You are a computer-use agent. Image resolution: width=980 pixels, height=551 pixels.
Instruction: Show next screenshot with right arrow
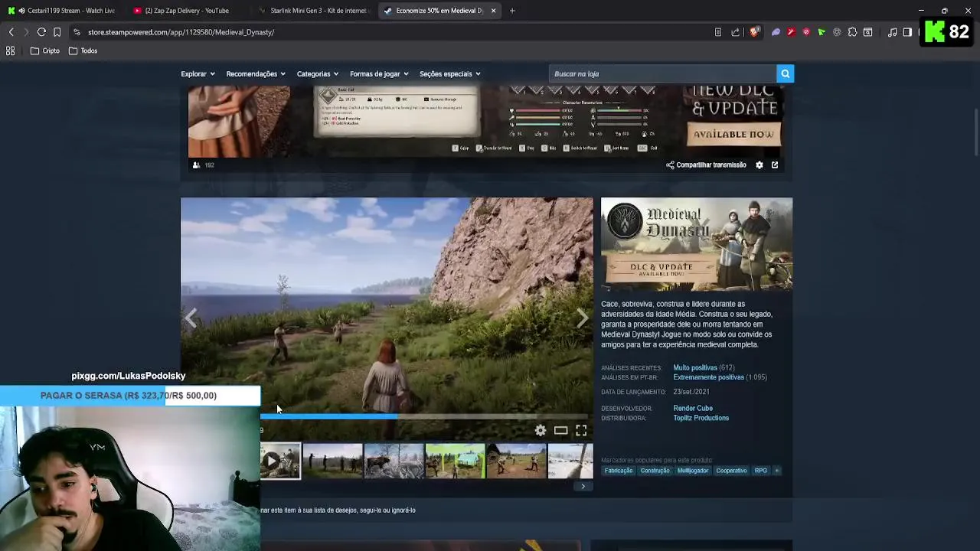(583, 318)
